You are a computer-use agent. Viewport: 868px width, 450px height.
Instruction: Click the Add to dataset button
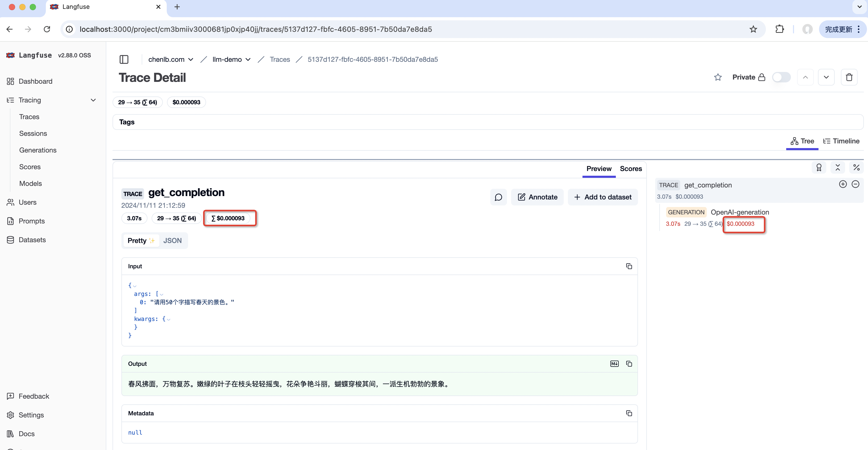603,196
